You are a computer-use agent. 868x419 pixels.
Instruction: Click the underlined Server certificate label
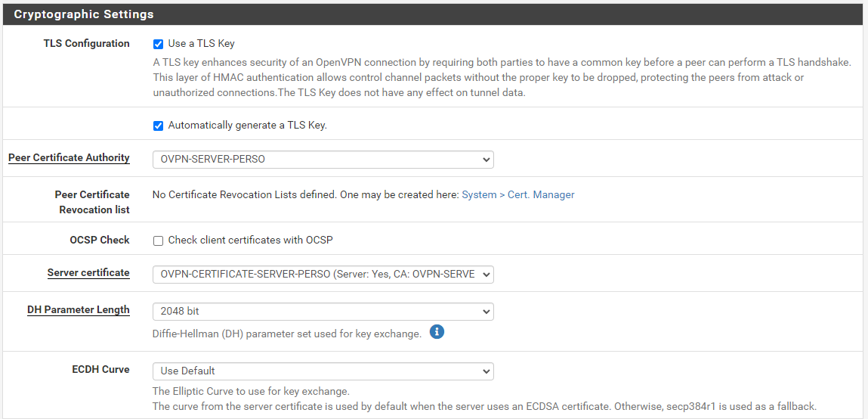(88, 273)
